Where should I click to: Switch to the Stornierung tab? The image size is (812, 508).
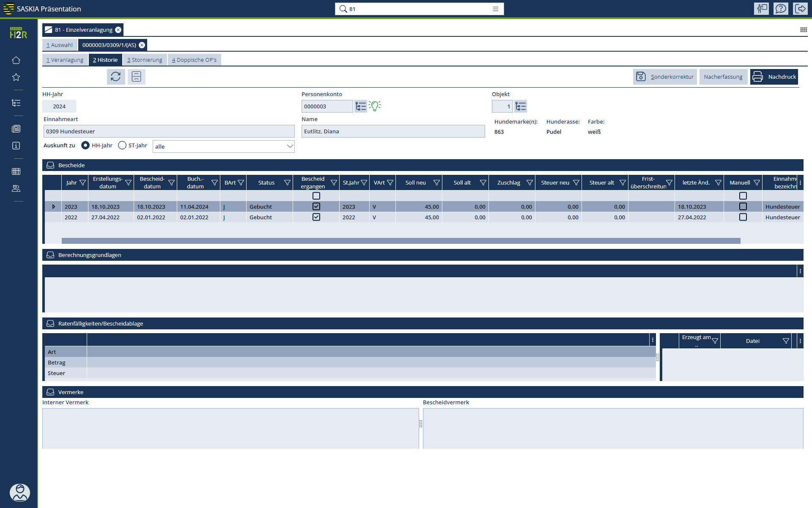coord(145,60)
